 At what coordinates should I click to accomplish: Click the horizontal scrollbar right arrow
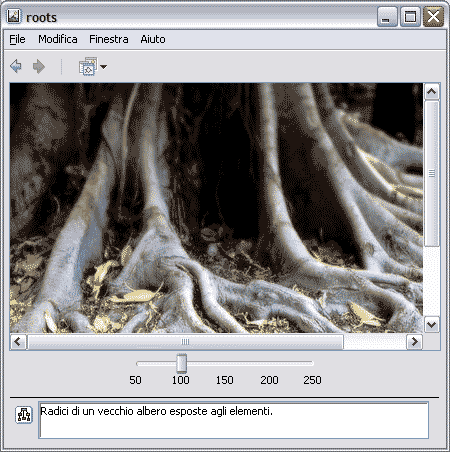(x=414, y=342)
